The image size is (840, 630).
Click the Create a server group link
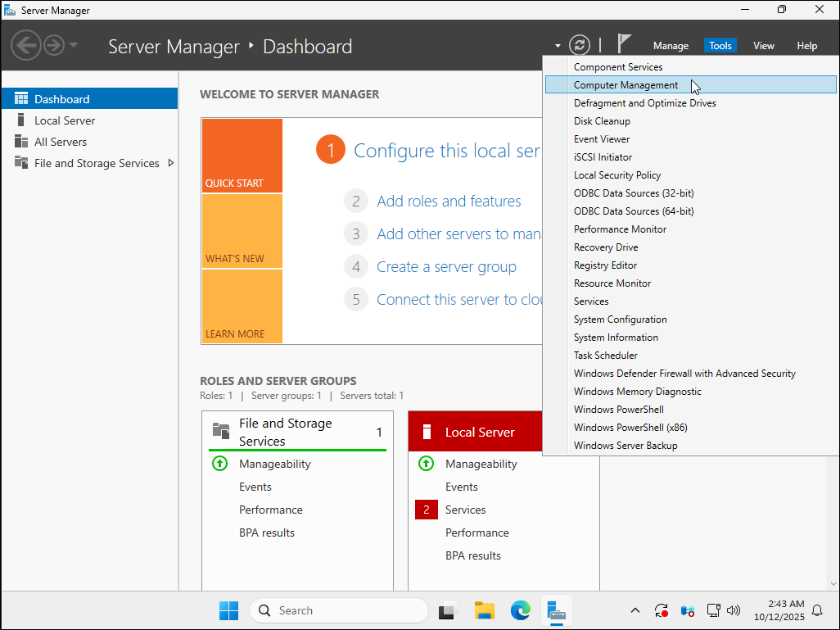click(446, 266)
